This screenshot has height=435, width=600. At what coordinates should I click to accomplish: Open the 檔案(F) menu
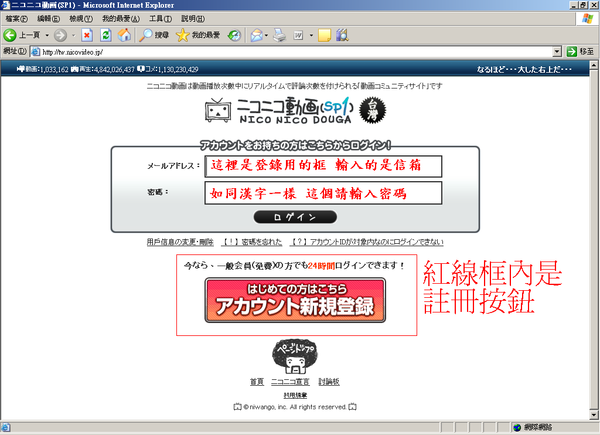pyautogui.click(x=16, y=18)
